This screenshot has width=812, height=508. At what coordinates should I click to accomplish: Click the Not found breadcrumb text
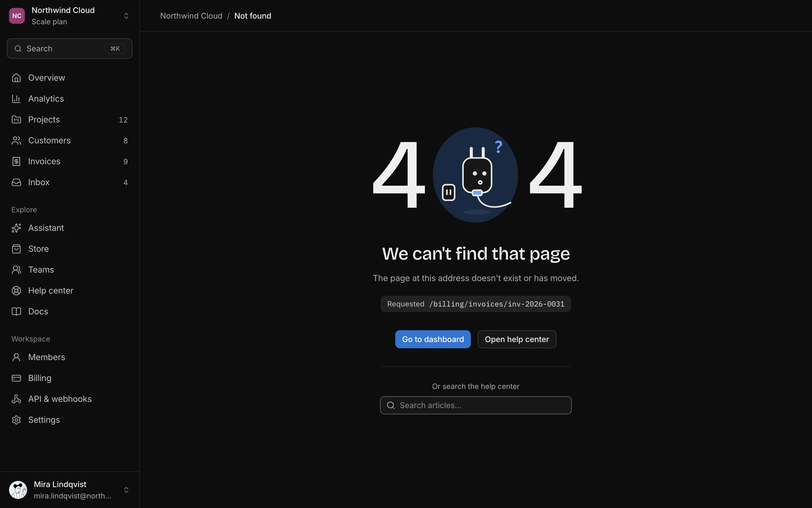(253, 16)
